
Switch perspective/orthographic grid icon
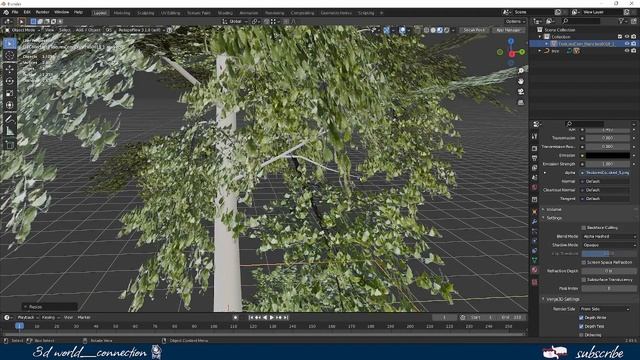[521, 102]
